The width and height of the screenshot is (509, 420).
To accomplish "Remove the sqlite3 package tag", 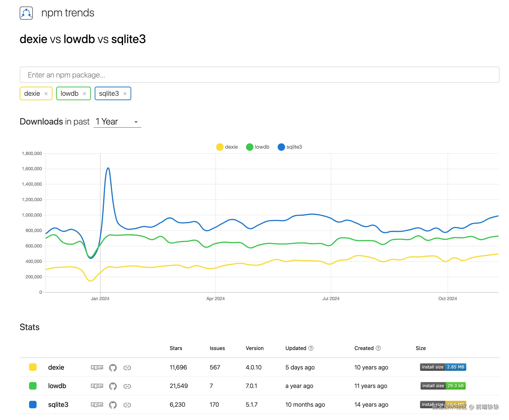I will pos(125,94).
